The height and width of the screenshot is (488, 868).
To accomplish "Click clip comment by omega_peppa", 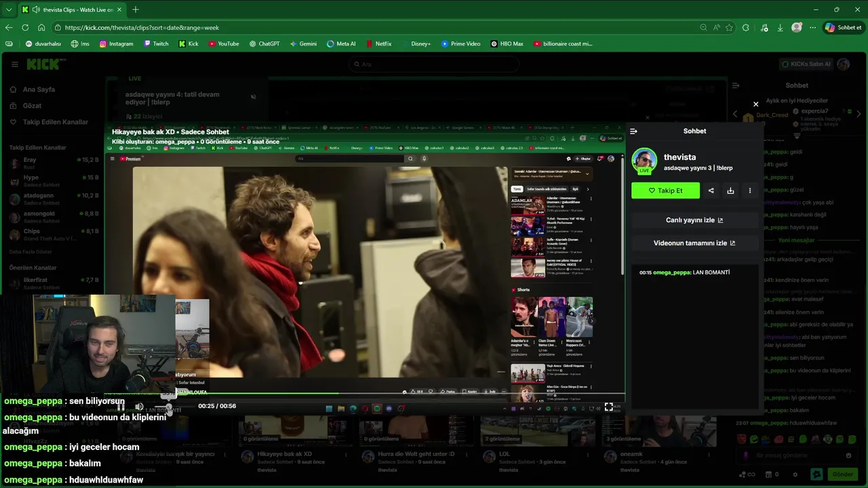I will coord(684,272).
